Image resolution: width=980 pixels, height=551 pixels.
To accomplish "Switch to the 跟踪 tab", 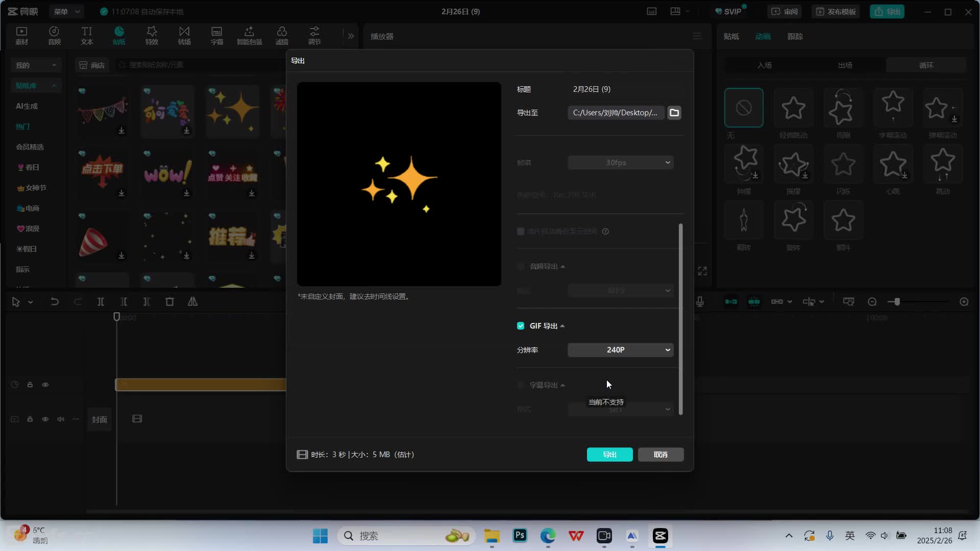I will point(795,37).
